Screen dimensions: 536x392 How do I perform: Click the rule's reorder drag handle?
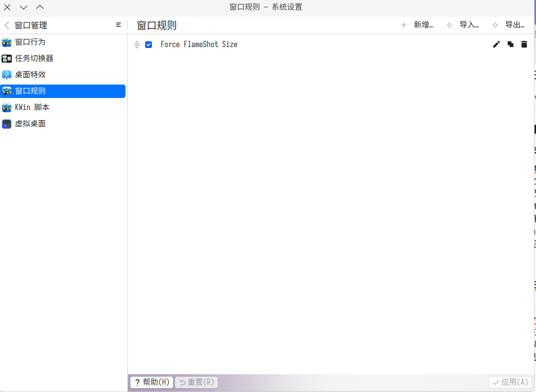click(137, 45)
